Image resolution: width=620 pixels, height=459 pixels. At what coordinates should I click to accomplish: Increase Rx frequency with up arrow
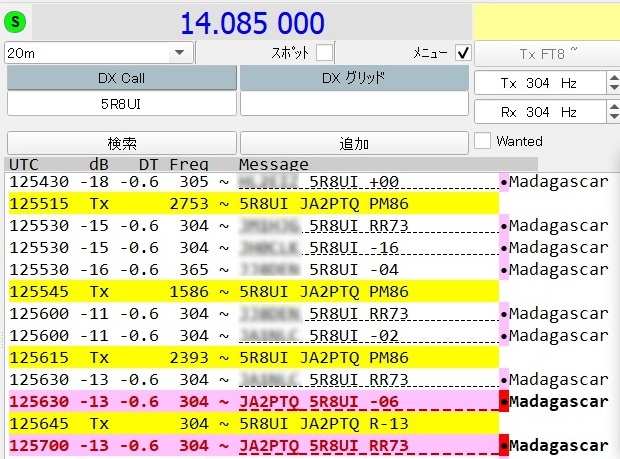pyautogui.click(x=613, y=107)
